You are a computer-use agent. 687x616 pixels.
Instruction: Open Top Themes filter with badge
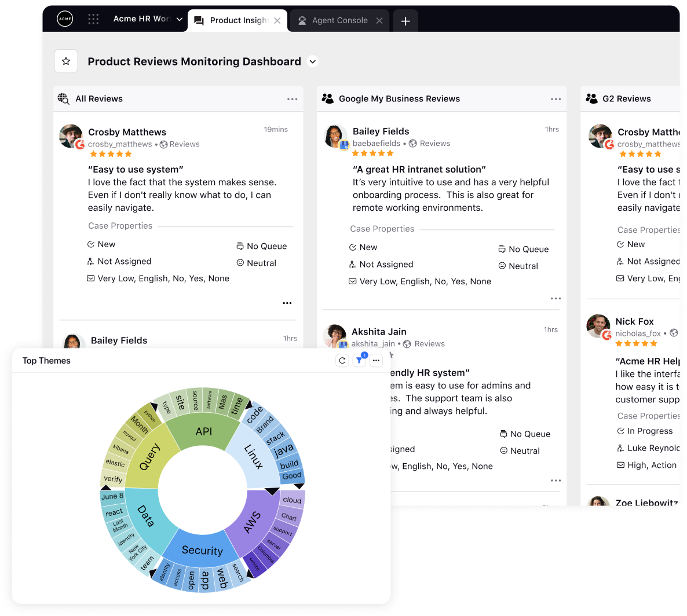pyautogui.click(x=359, y=360)
